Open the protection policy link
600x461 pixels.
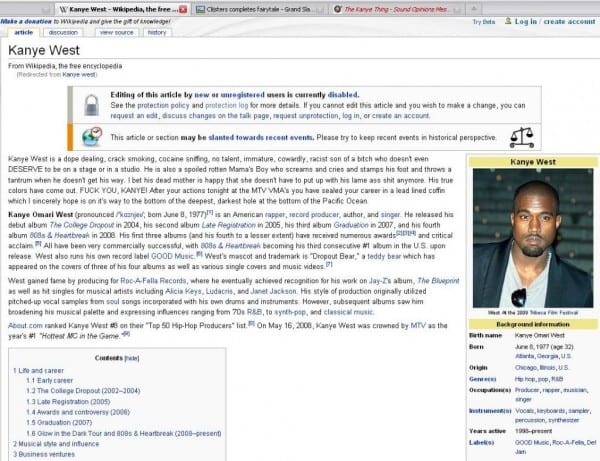[x=163, y=105]
